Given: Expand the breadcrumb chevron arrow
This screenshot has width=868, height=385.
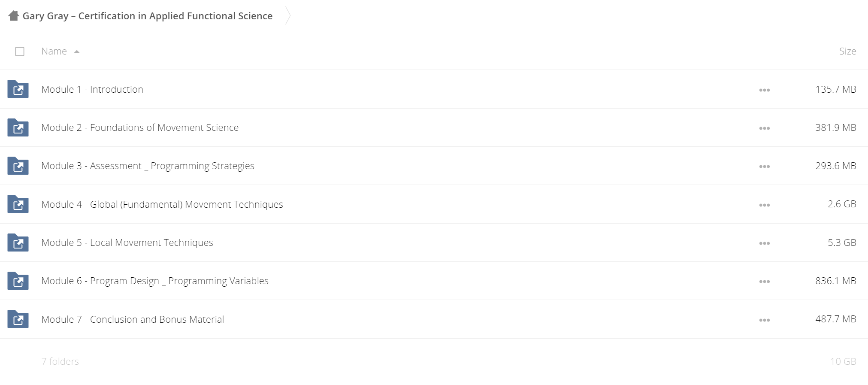Looking at the screenshot, I should [288, 16].
